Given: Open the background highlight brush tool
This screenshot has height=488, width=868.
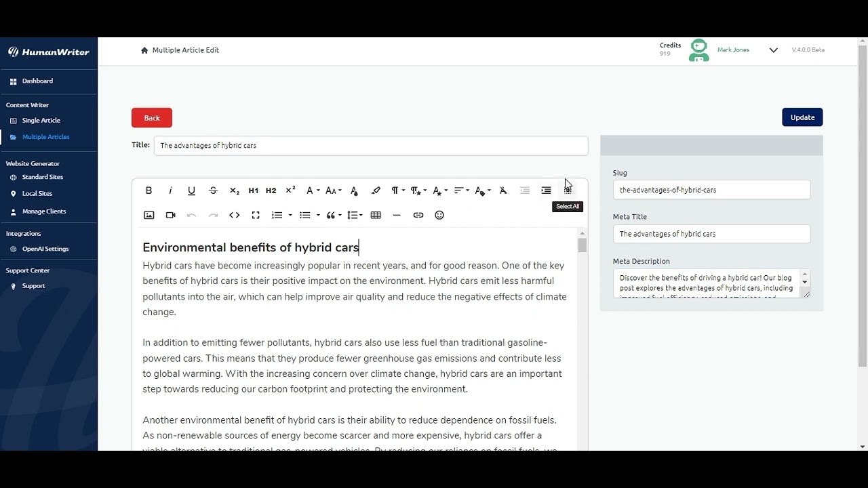Looking at the screenshot, I should (x=376, y=190).
